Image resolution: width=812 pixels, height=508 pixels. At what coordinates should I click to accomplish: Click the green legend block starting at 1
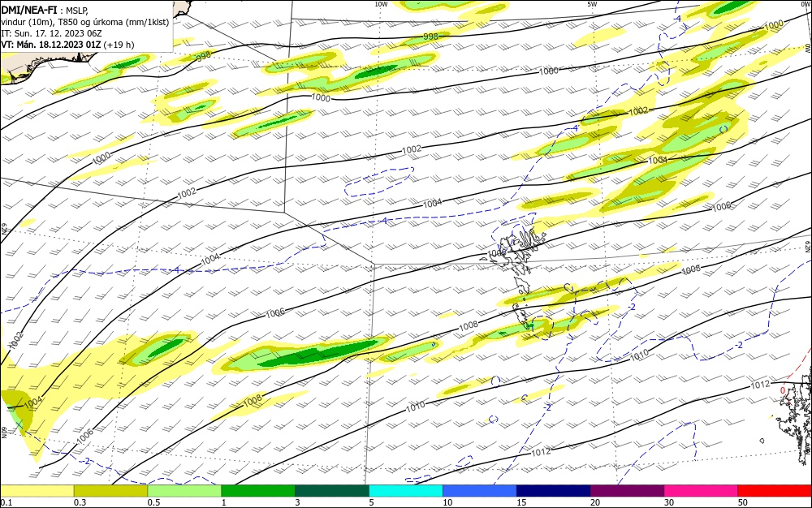tap(258, 491)
